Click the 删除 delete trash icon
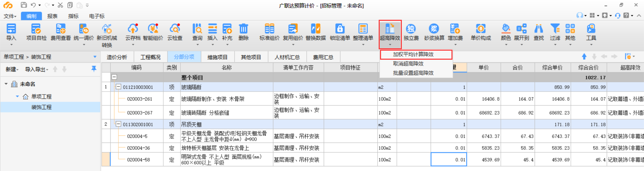Image resolution: width=644 pixels, height=171 pixels. tap(244, 29)
